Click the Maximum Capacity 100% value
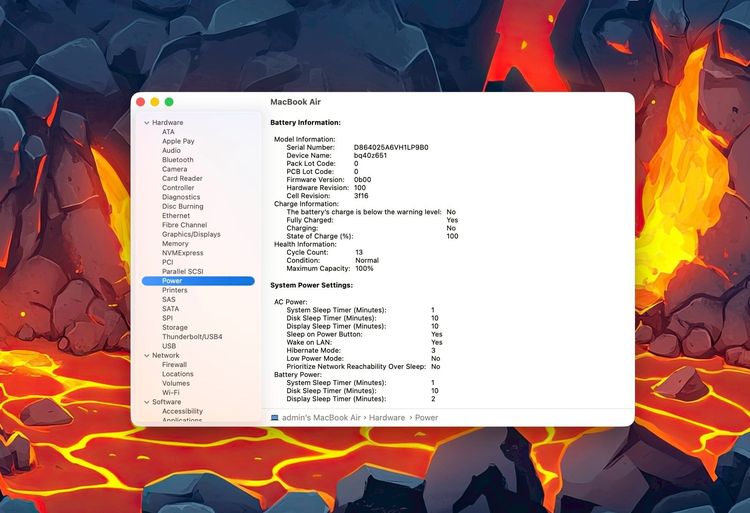This screenshot has width=750, height=513. tap(364, 269)
